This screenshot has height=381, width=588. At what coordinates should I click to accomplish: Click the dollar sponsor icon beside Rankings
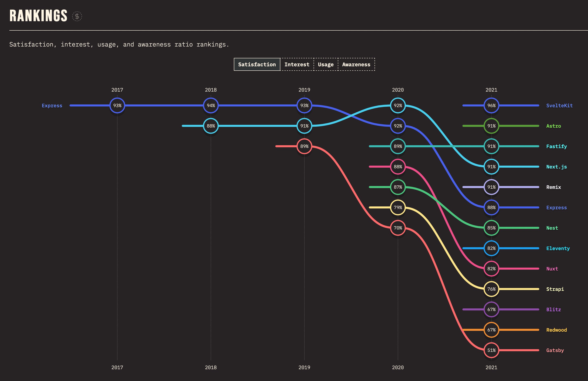(77, 16)
